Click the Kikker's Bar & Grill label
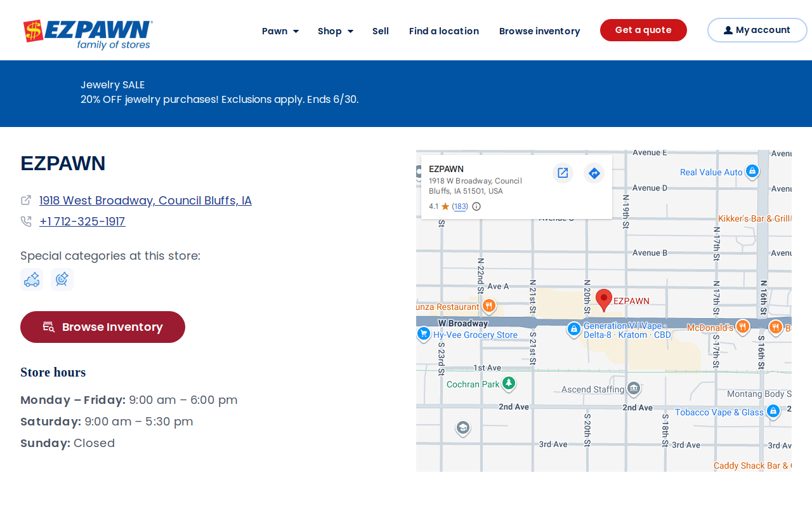The height and width of the screenshot is (508, 812). coord(754,218)
